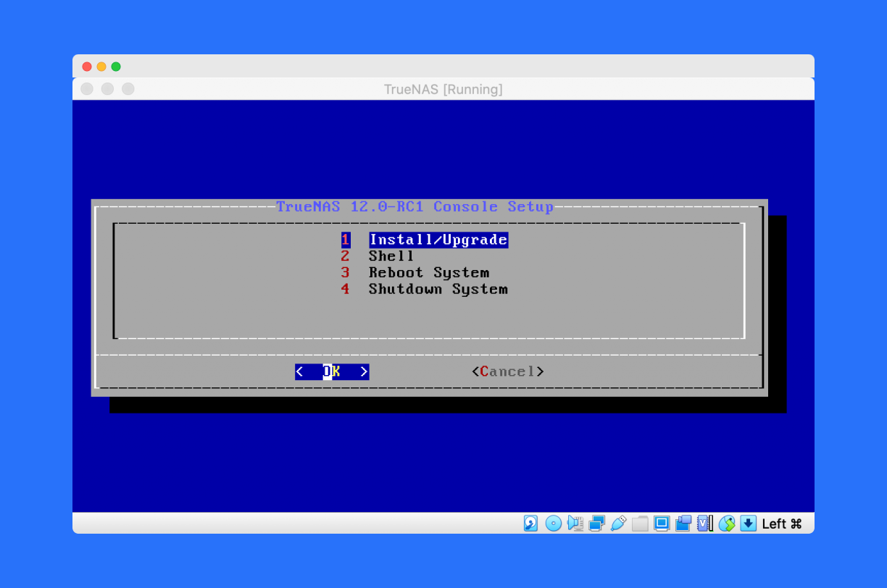Select the Shell option
This screenshot has height=588, width=887.
tap(391, 256)
